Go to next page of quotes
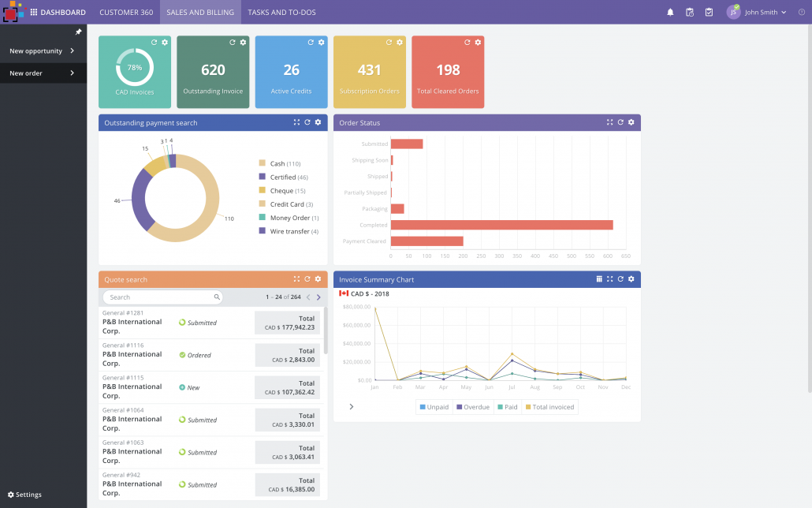This screenshot has height=508, width=812. coord(318,297)
